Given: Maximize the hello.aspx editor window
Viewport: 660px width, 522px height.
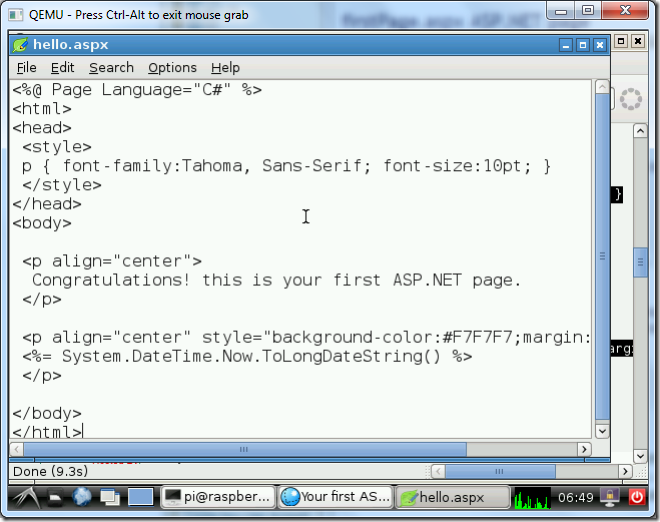Looking at the screenshot, I should click(583, 45).
